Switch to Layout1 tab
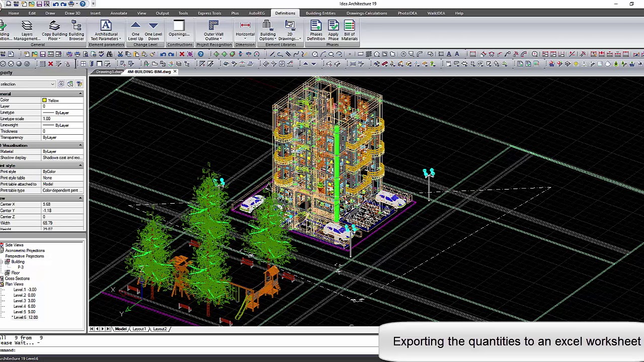Image resolution: width=644 pixels, height=362 pixels. point(139,329)
